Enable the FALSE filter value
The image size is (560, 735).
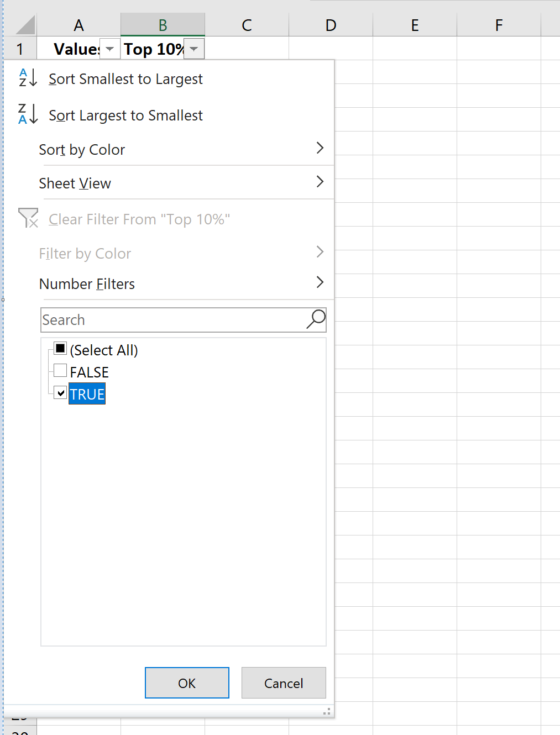(x=60, y=370)
